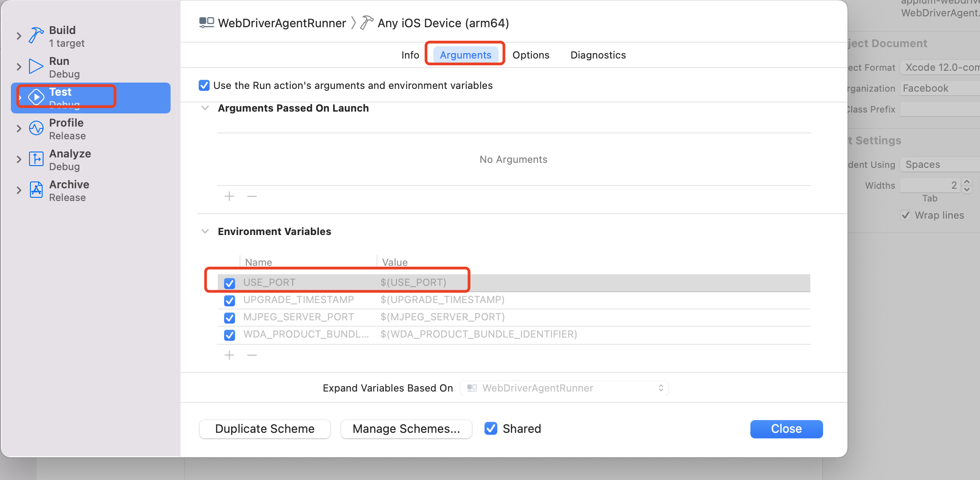The width and height of the screenshot is (980, 480).
Task: Click the Archive action icon
Action: click(x=36, y=190)
